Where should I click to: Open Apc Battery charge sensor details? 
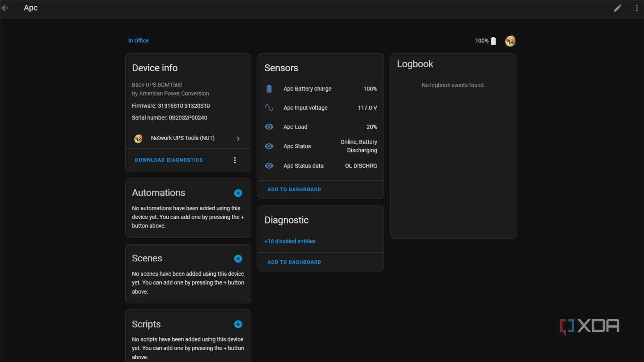click(321, 89)
